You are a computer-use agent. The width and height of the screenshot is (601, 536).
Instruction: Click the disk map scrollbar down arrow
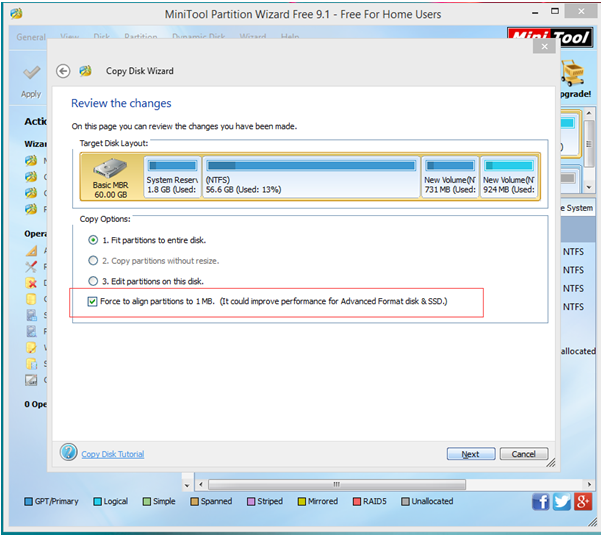click(x=589, y=187)
